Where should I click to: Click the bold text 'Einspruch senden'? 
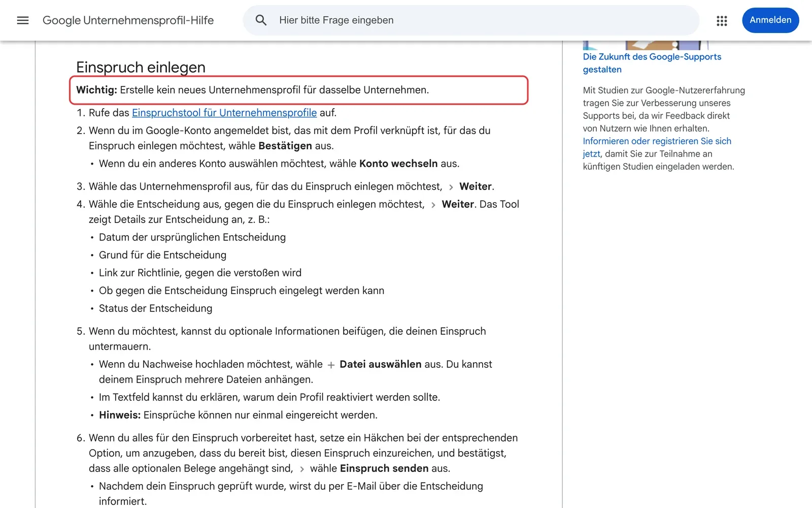(384, 468)
